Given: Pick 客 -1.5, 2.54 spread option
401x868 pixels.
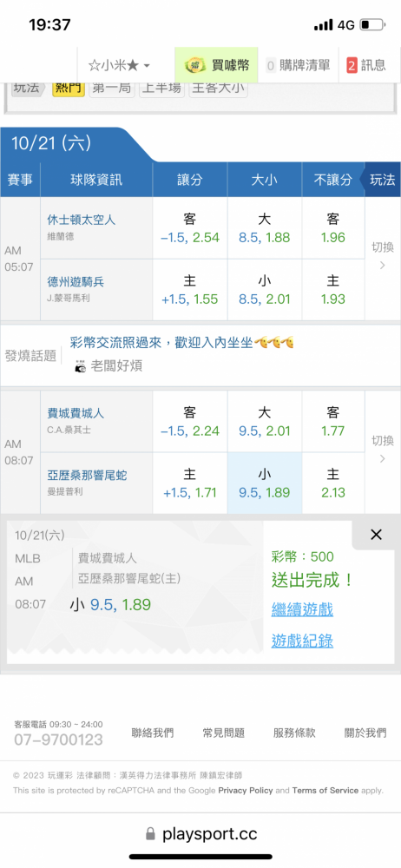Looking at the screenshot, I should [x=189, y=228].
